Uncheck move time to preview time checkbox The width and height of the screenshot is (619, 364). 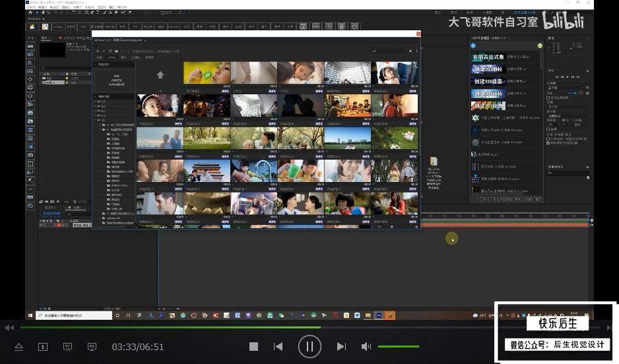[x=548, y=142]
